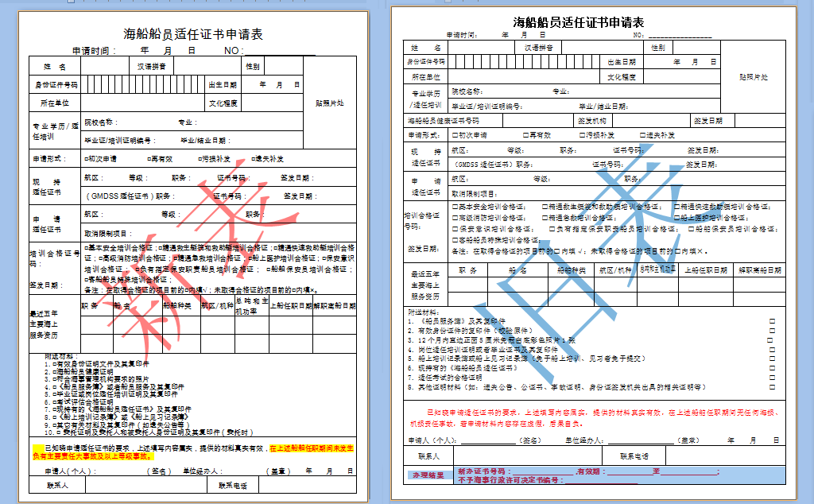Click the 单位经办人 label on the right page
The height and width of the screenshot is (504, 814).
click(x=583, y=440)
